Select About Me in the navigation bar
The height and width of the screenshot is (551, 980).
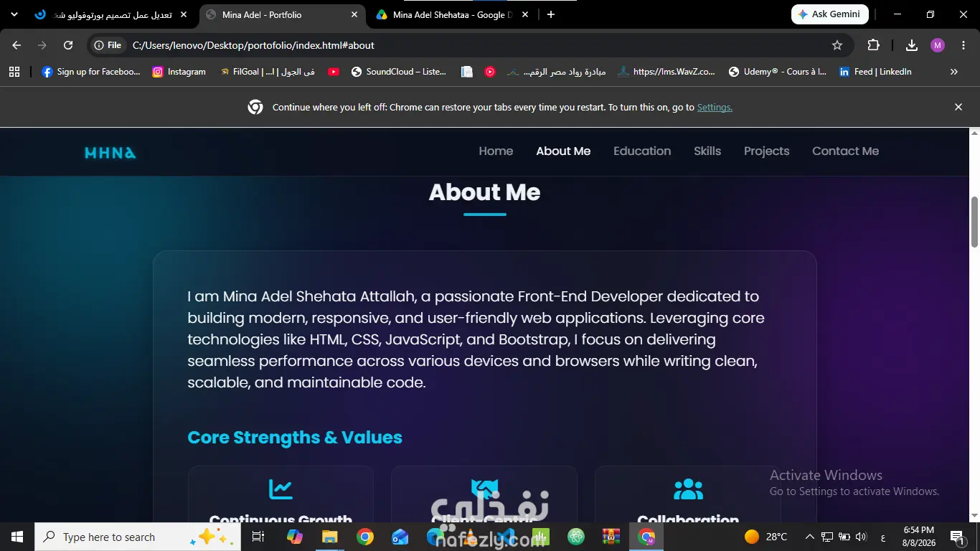(563, 151)
